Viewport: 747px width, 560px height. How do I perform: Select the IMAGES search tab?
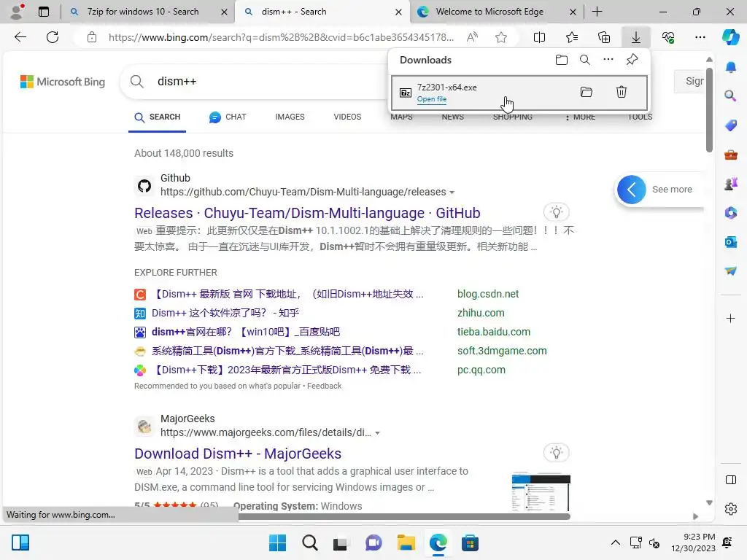290,117
